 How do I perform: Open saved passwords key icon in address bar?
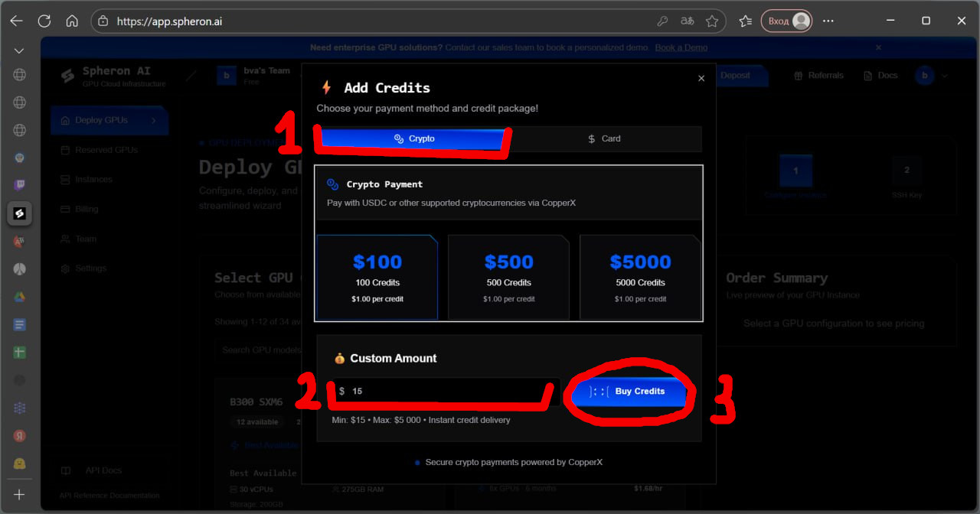click(663, 21)
